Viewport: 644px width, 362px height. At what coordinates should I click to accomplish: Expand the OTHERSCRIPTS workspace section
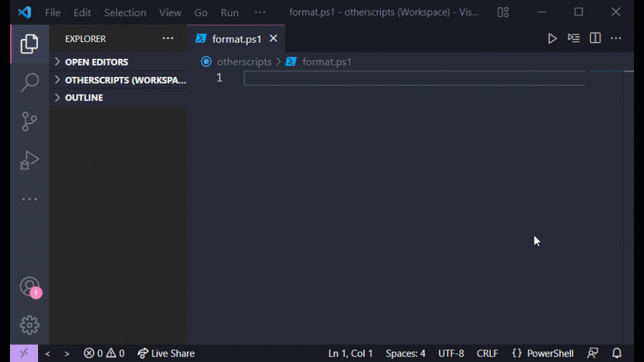pyautogui.click(x=124, y=80)
